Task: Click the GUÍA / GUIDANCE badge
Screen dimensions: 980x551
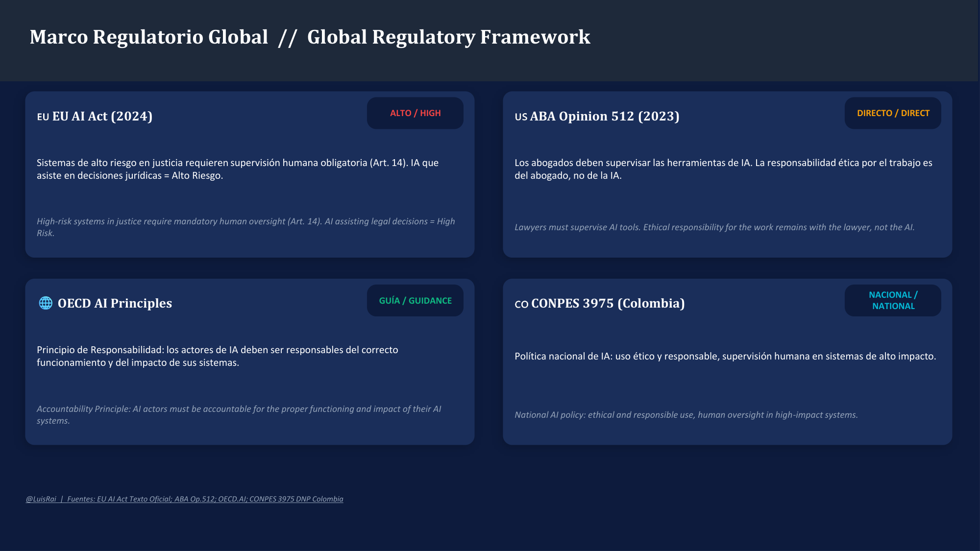Action: pyautogui.click(x=415, y=300)
